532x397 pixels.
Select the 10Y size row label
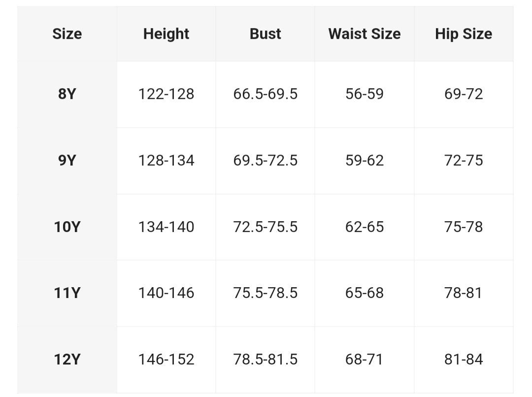(x=67, y=227)
